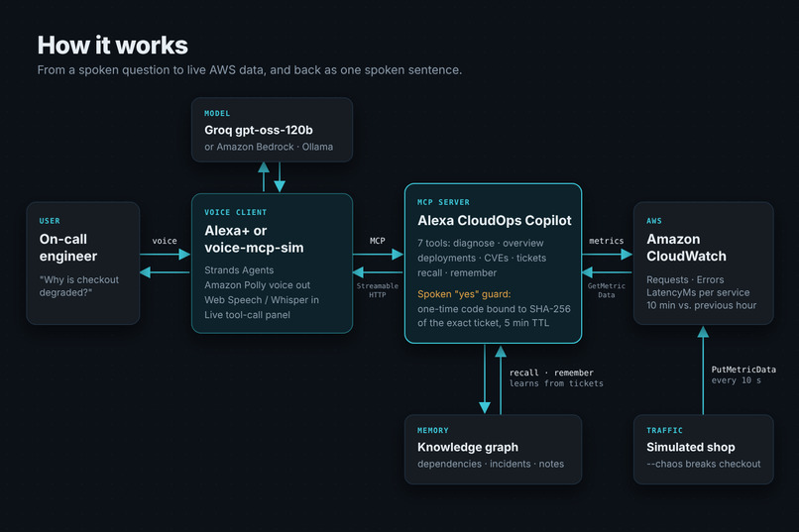Click the "recall · remember" line inside the MCP server card
Screen dimensions: 799x532
tap(457, 272)
